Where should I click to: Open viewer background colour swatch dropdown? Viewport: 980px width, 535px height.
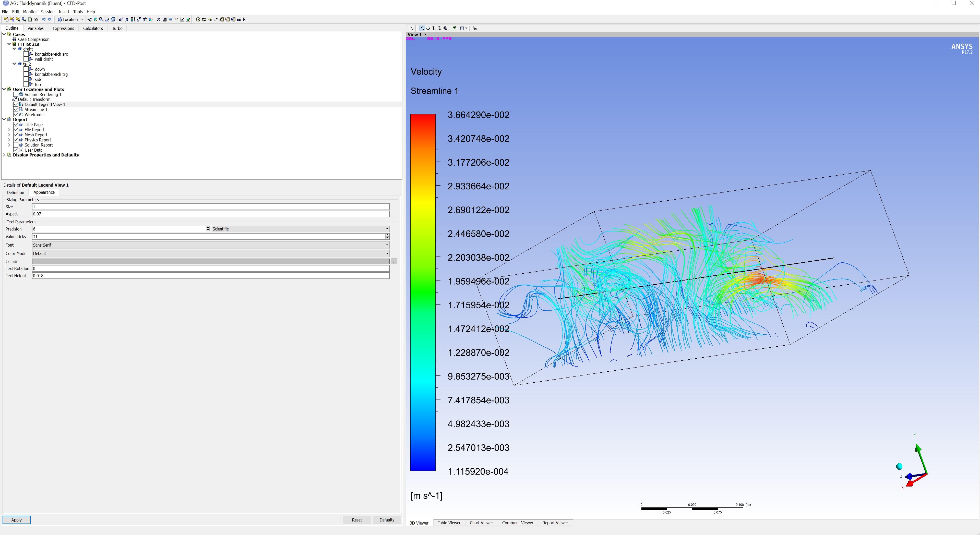[463, 28]
